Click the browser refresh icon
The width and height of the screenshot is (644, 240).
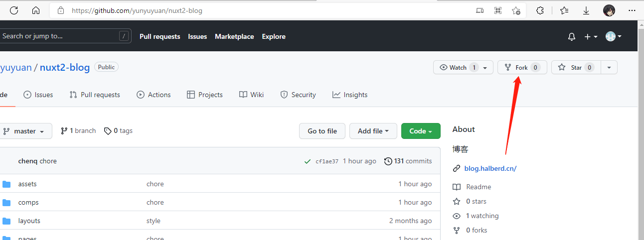(14, 10)
